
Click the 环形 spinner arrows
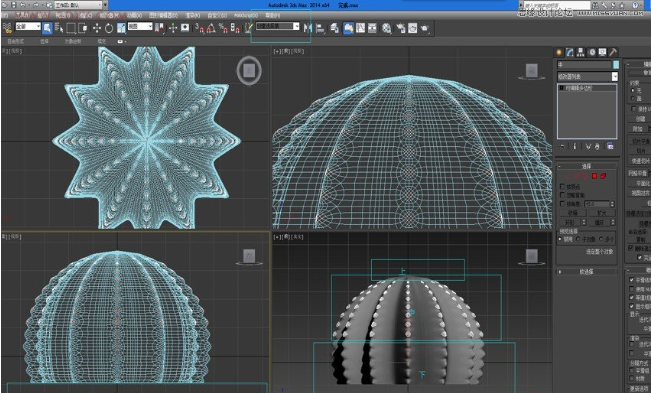[584, 223]
